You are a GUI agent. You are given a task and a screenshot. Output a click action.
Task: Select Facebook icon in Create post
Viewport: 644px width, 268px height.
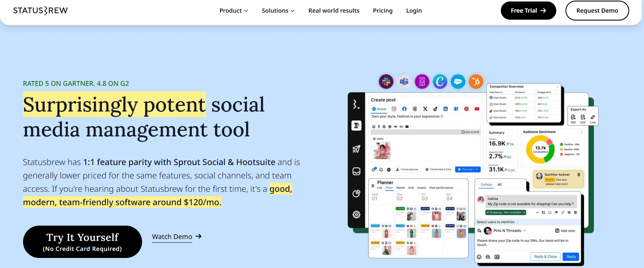[404, 109]
